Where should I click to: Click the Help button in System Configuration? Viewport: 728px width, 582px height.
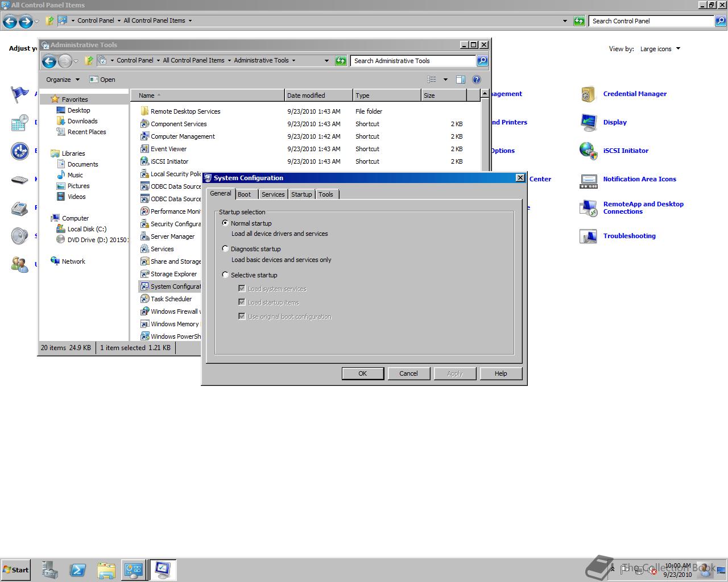(500, 373)
